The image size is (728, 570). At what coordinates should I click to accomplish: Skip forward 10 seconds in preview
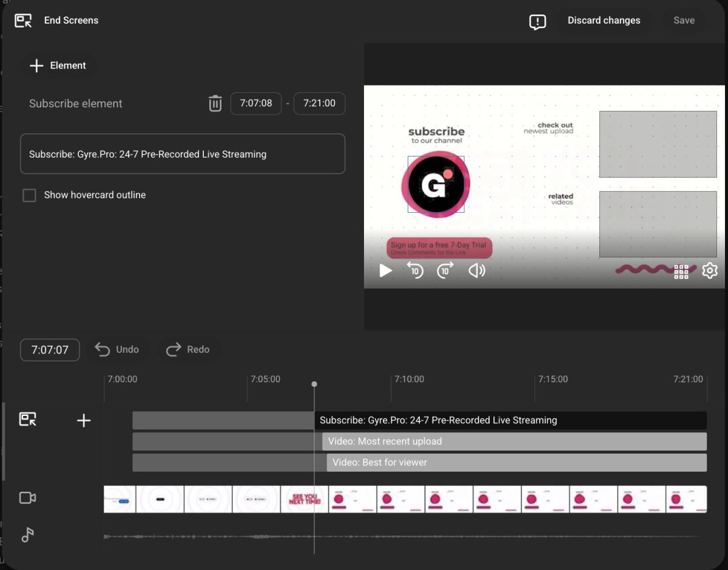point(445,270)
